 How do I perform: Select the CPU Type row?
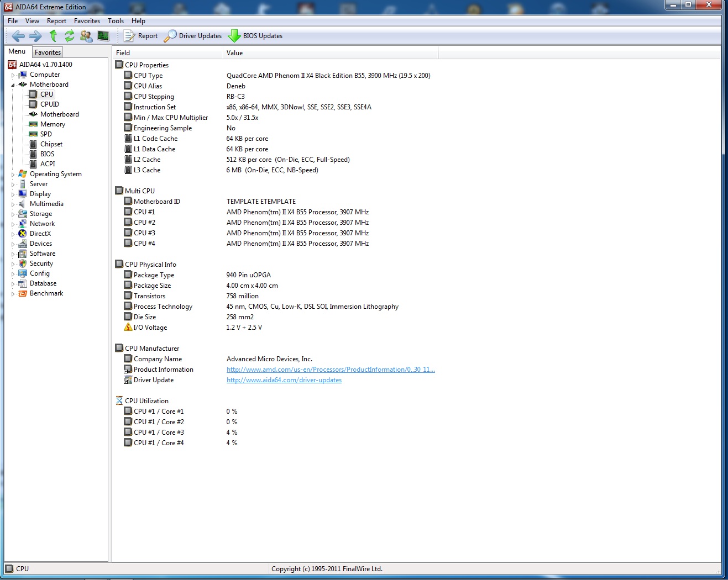coord(276,76)
